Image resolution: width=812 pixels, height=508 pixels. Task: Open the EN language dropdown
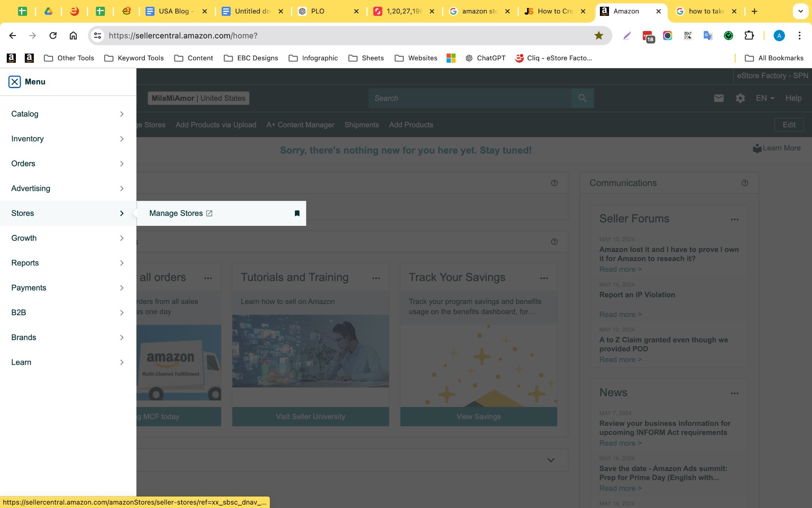pos(765,98)
